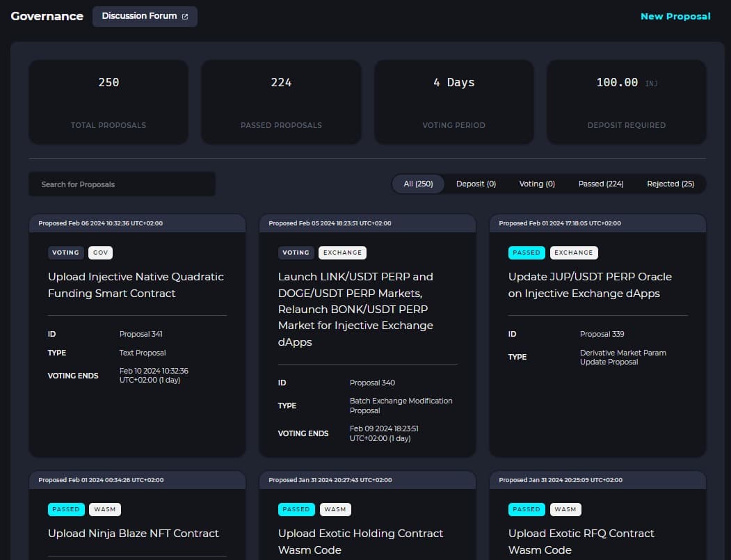Switch to the Voting (0) filter tab
The width and height of the screenshot is (731, 560).
click(537, 184)
